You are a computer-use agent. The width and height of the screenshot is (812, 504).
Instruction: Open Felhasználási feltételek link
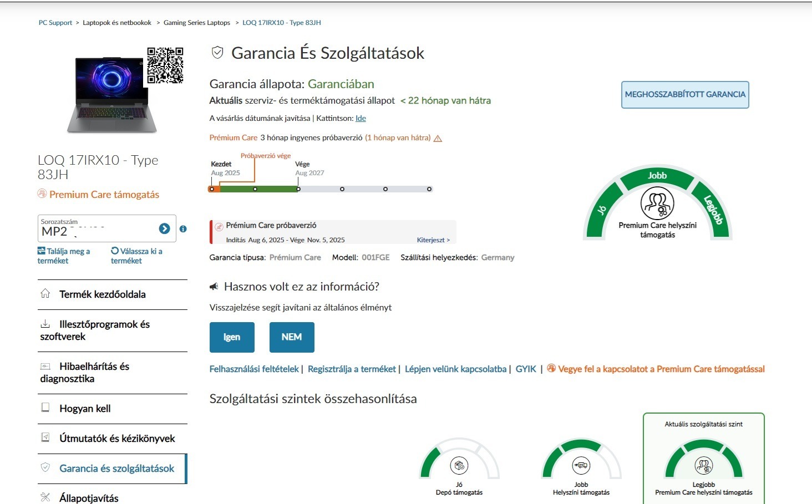254,369
